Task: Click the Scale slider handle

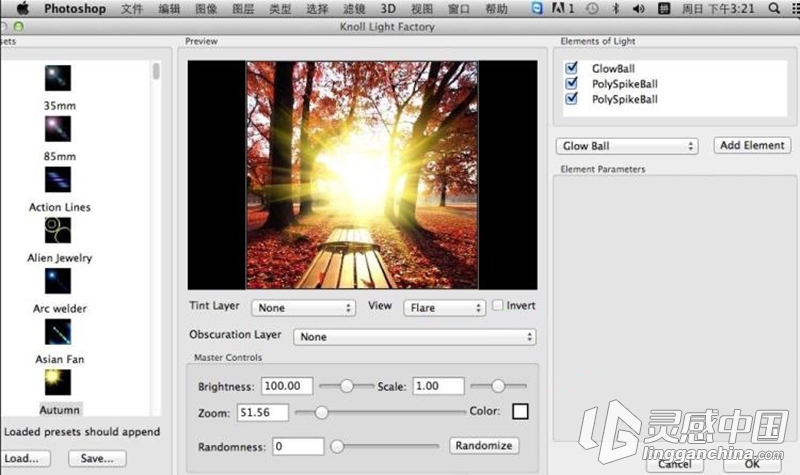Action: click(x=498, y=386)
